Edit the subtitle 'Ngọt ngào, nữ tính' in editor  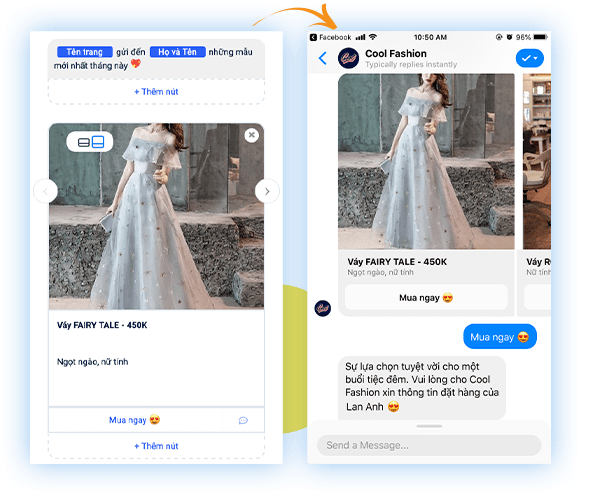[x=92, y=362]
